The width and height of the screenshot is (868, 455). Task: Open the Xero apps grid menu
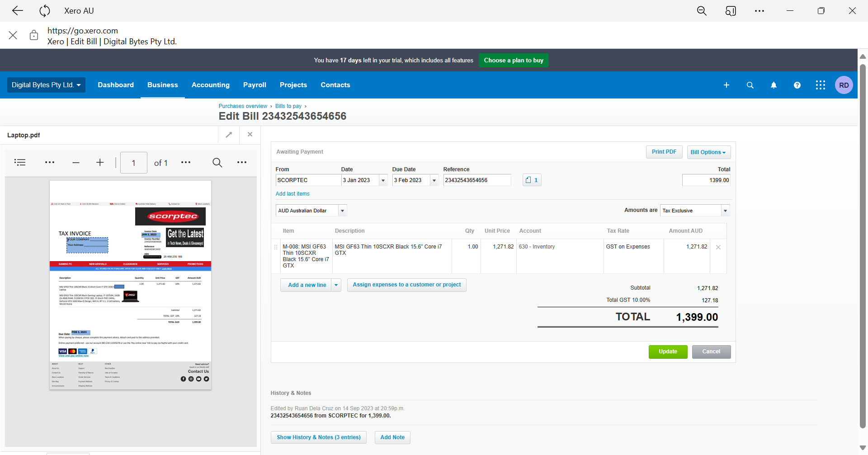[821, 85]
